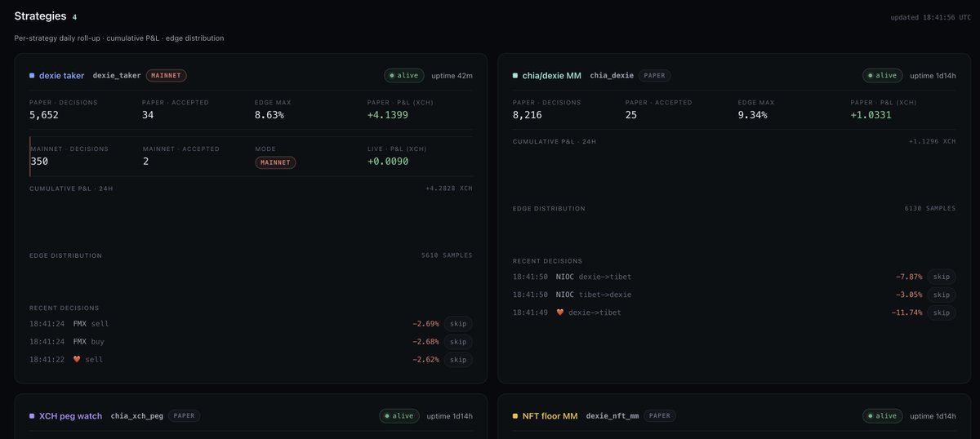Screen dimensions: 980x439
Task: Click the PAPER badge next to chia_xch_peg
Action: 184,416
